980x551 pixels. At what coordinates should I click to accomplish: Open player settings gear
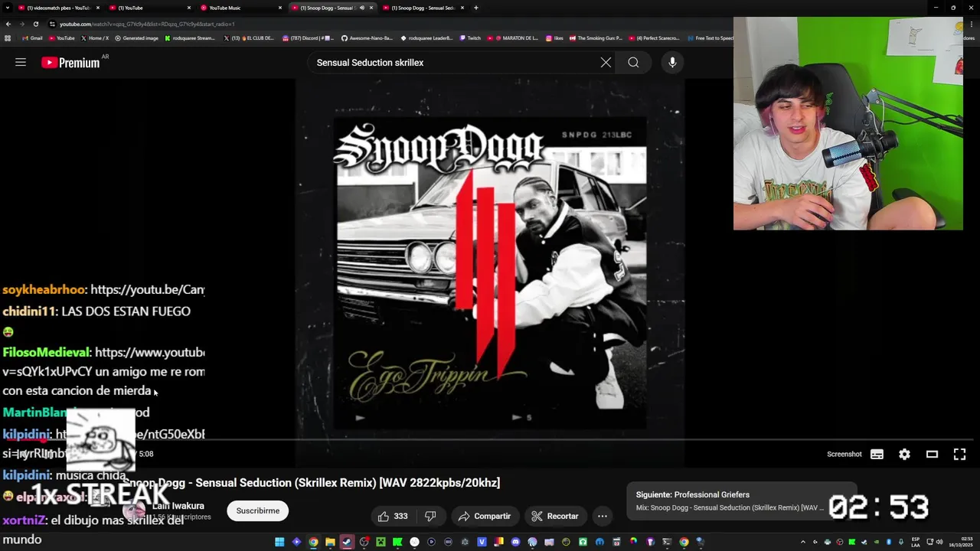(x=904, y=455)
